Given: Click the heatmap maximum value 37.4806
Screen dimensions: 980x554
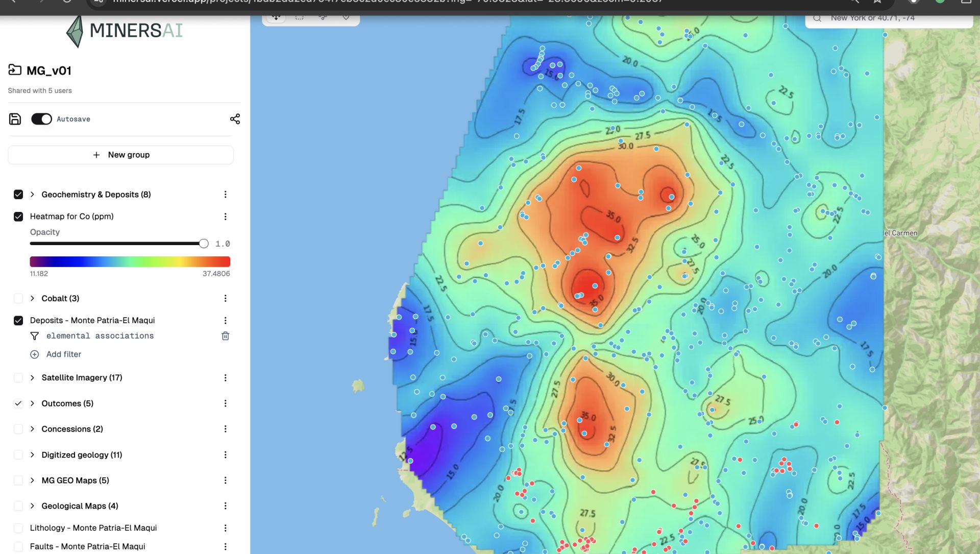Looking at the screenshot, I should [216, 274].
